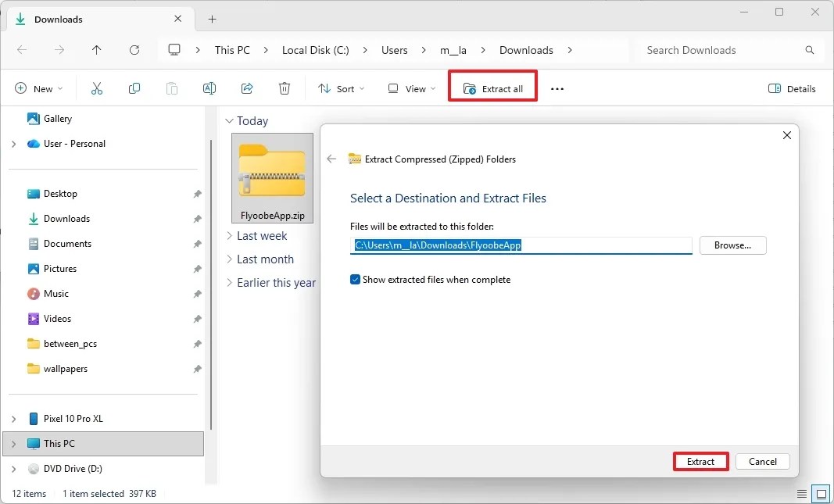Collapse the Today group
Viewport: 834px width, 504px height.
pos(229,121)
